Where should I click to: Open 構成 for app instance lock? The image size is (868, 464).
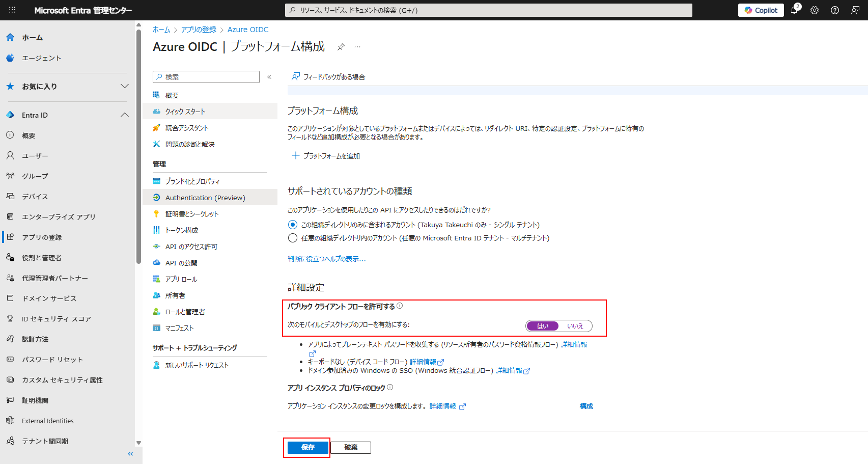coord(586,406)
